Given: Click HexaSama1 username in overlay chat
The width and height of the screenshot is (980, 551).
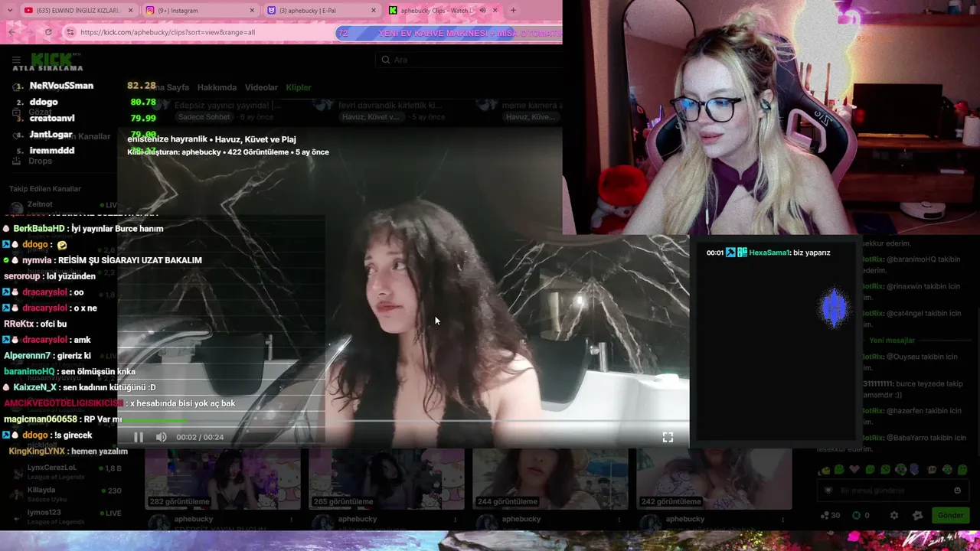Looking at the screenshot, I should (x=768, y=253).
